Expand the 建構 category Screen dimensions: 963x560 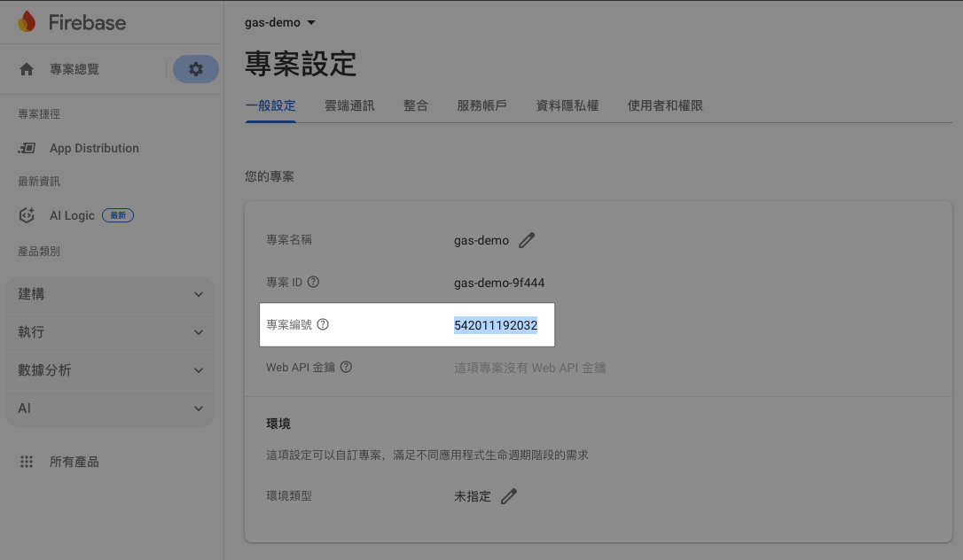pyautogui.click(x=110, y=294)
